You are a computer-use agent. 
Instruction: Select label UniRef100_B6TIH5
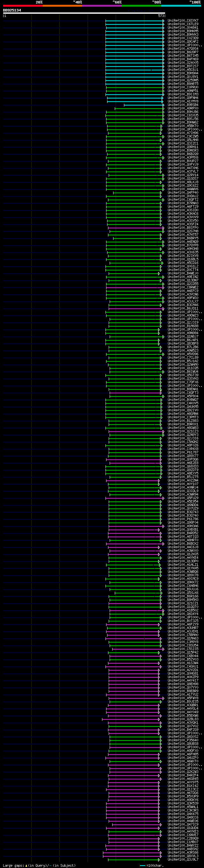pos(183,56)
